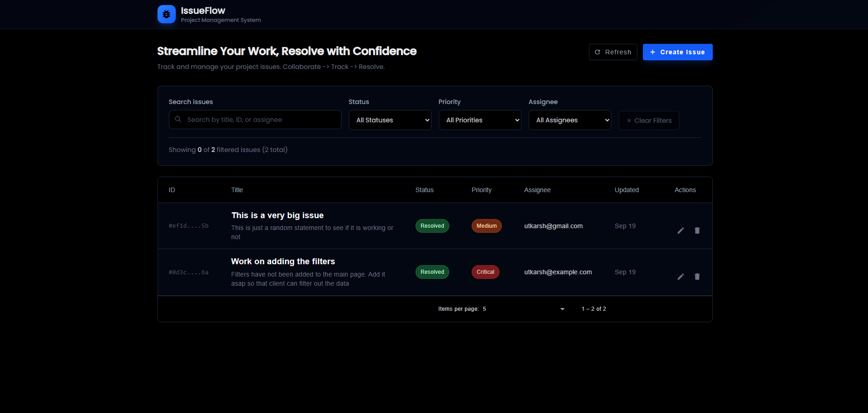Sort by the Title column header

click(x=237, y=190)
